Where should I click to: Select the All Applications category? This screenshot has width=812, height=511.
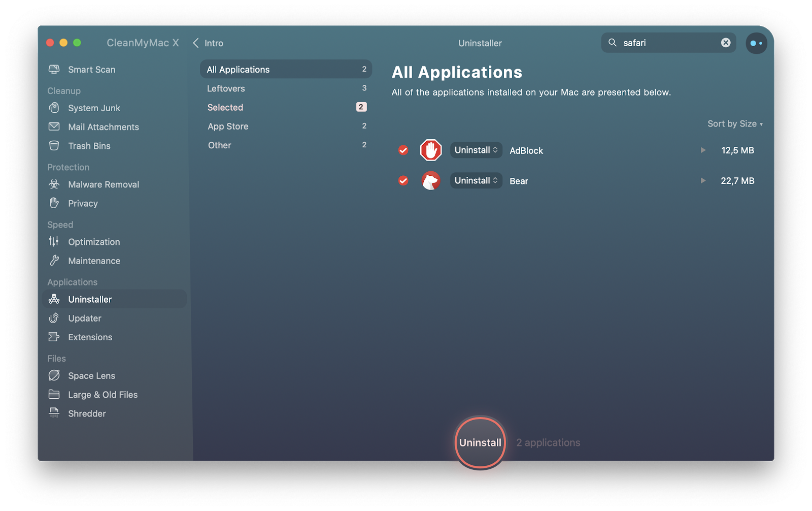(286, 69)
